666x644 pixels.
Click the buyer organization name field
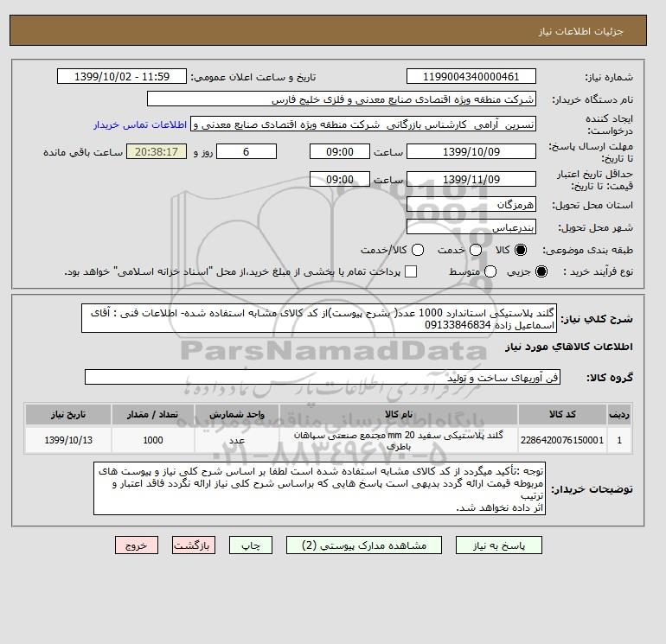point(342,99)
